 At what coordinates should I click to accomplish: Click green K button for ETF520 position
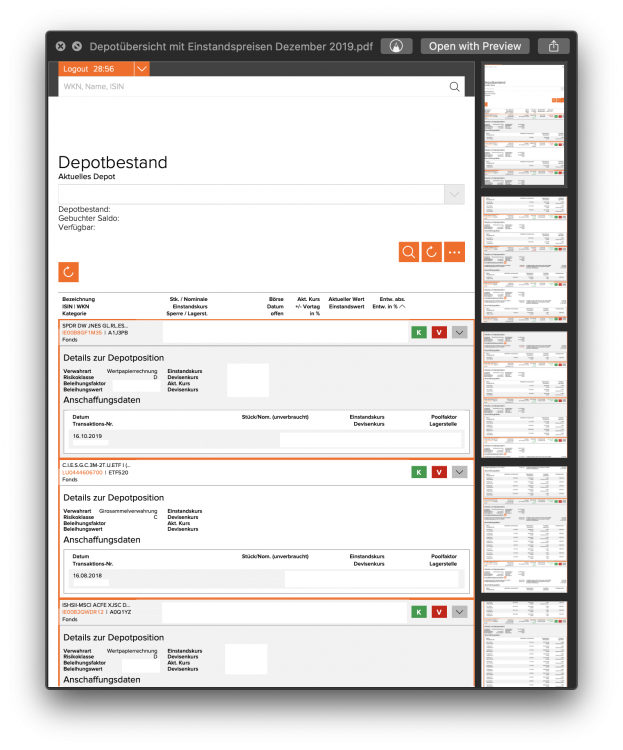click(419, 472)
